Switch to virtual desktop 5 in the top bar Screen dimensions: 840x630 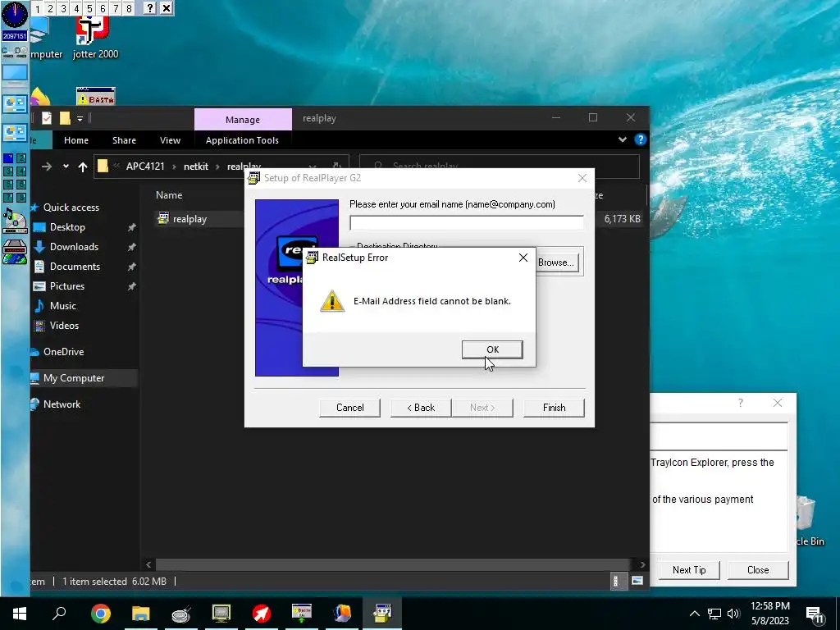(89, 8)
